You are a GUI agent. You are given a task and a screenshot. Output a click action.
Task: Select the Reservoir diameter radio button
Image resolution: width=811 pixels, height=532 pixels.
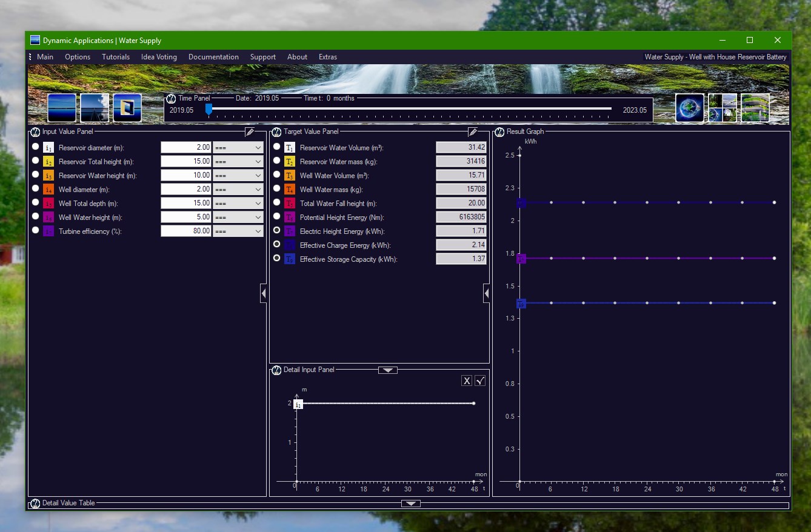point(35,147)
